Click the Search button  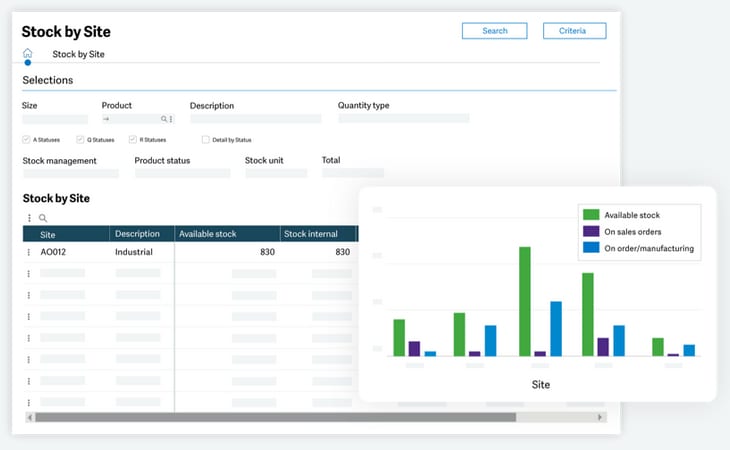(x=494, y=31)
